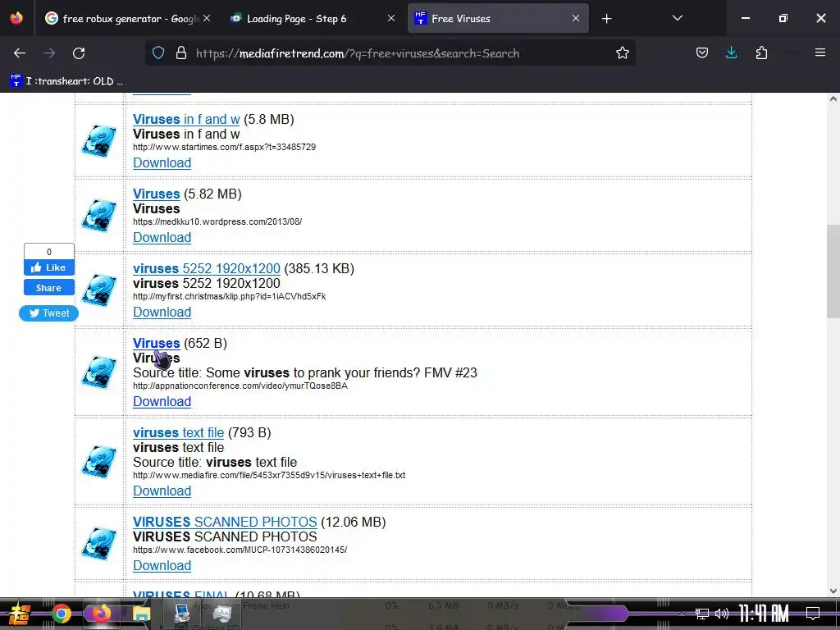The width and height of the screenshot is (840, 630).
Task: Click disk icon for Viruses 5.82 MB
Action: click(x=98, y=216)
